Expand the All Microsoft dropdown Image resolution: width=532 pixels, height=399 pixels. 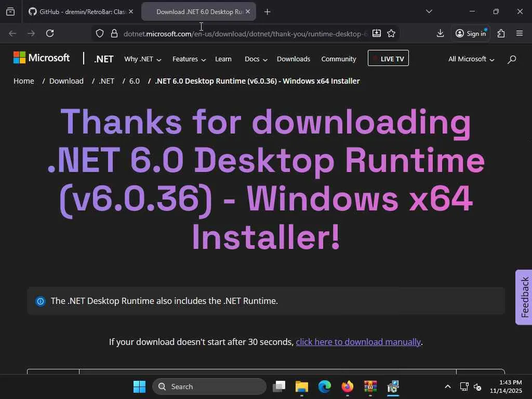pos(471,59)
